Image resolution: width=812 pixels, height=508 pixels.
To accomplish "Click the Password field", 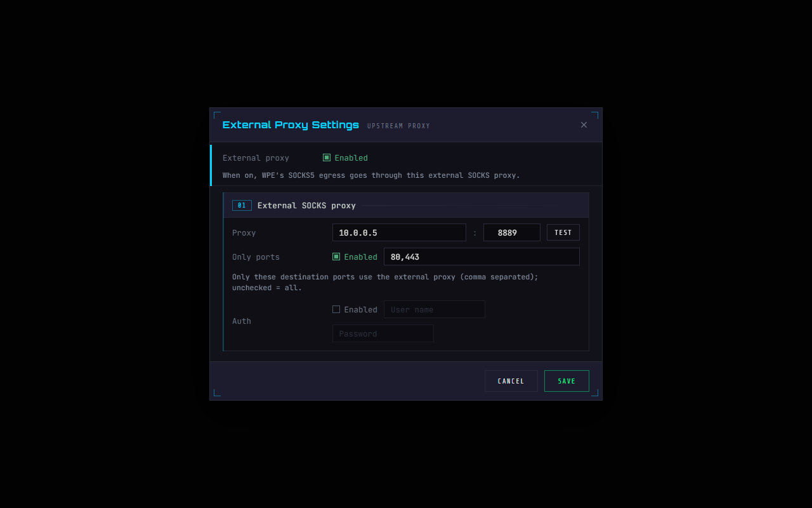I will point(383,333).
